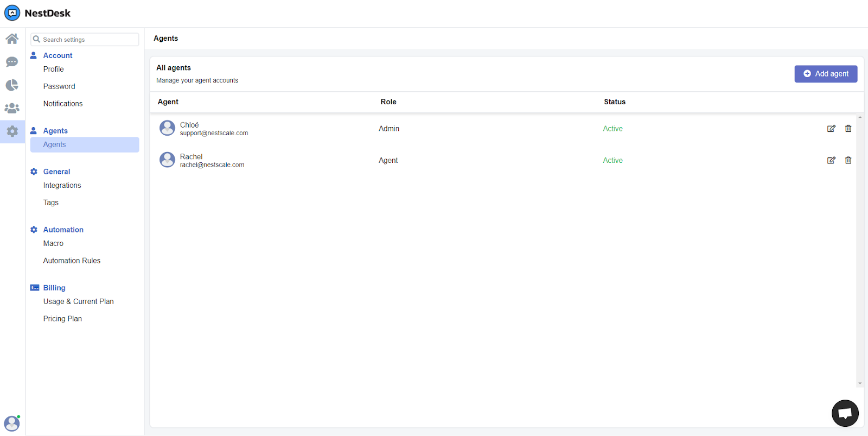Screen dimensions: 868x436
Task: Click the NestDesk logo icon
Action: [12, 13]
